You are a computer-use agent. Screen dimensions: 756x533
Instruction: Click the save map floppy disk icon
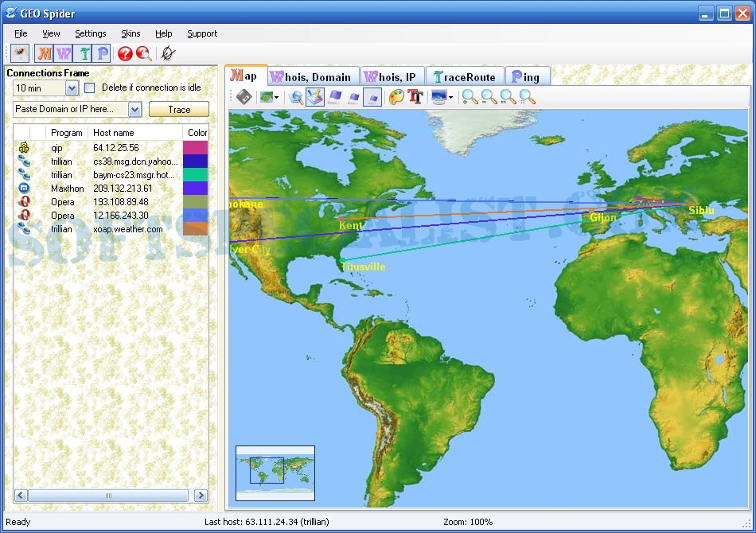coord(244,97)
